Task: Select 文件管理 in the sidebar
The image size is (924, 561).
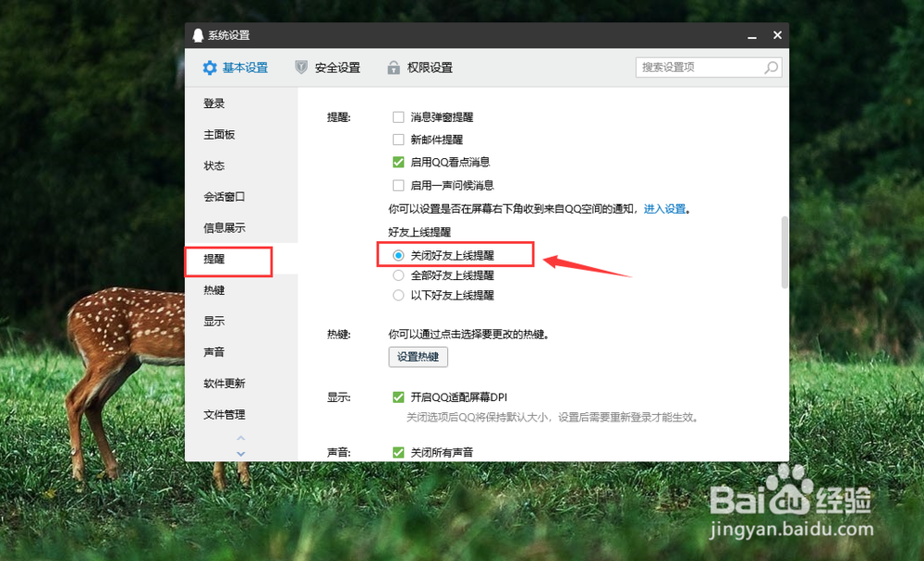Action: click(241, 415)
